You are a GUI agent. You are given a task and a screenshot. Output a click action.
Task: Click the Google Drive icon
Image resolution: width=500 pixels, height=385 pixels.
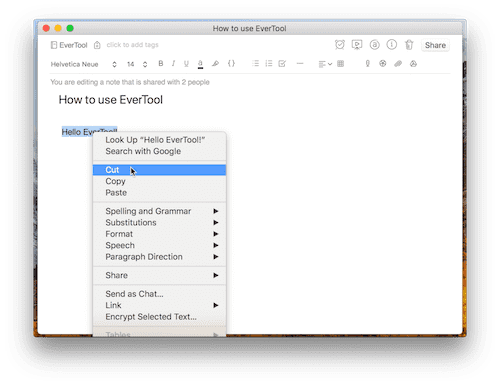[413, 63]
